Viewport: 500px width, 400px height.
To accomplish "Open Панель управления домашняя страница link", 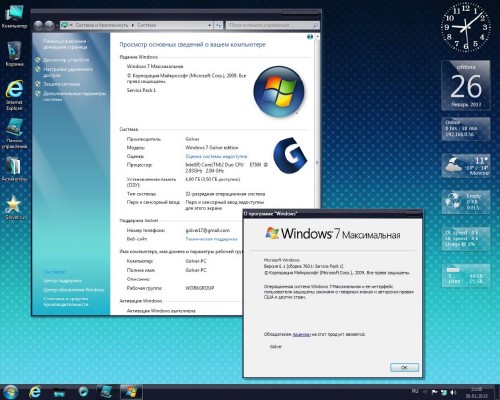I will [66, 44].
